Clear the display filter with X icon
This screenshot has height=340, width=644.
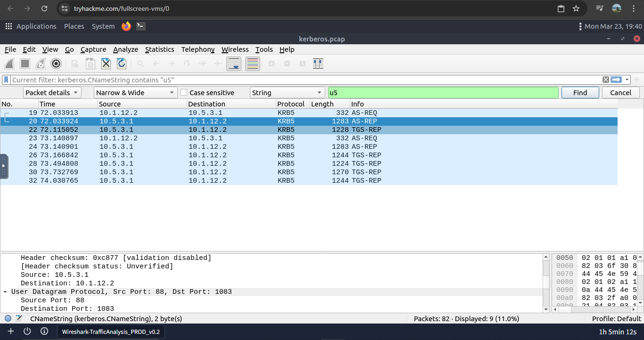[x=606, y=80]
